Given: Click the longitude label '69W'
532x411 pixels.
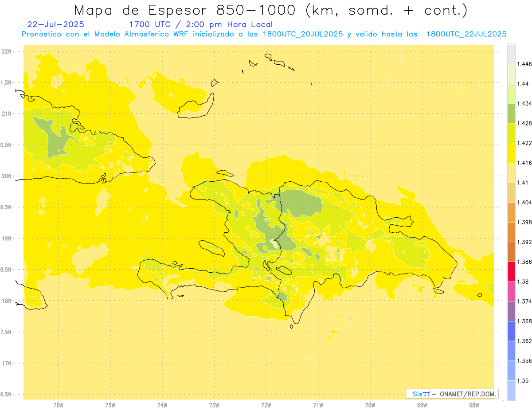Looking at the screenshot, I should click(x=422, y=405).
